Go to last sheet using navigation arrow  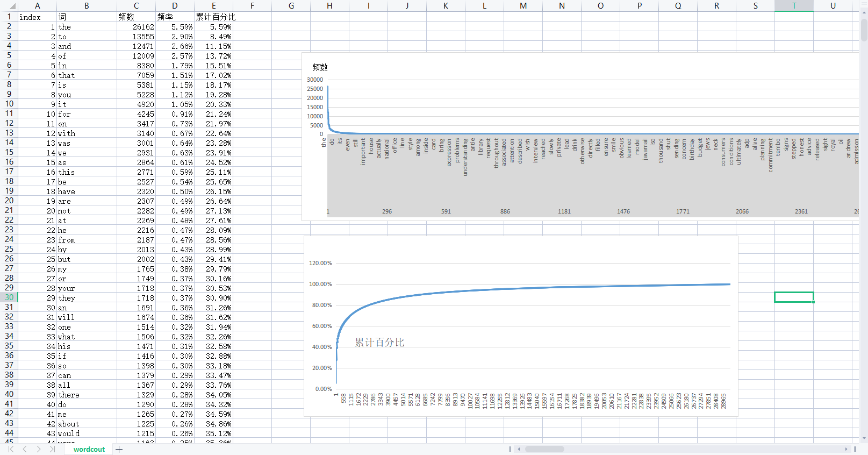click(52, 449)
